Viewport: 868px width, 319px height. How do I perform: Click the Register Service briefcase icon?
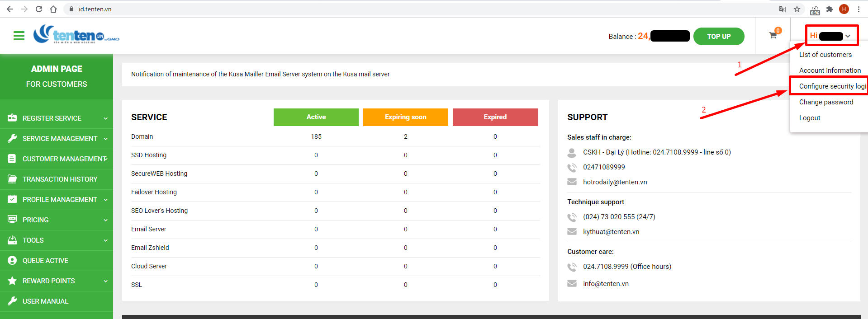[x=12, y=118]
